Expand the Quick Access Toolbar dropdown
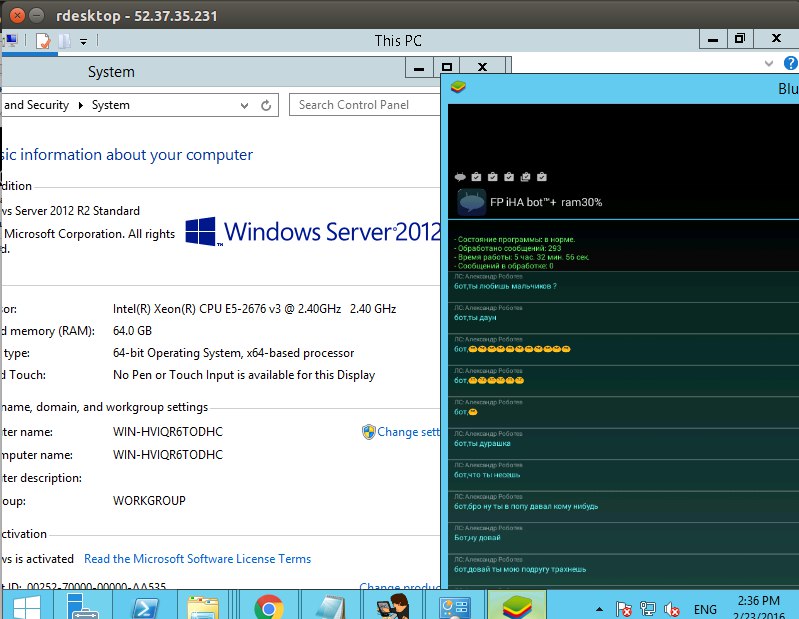799x619 pixels. (x=84, y=41)
